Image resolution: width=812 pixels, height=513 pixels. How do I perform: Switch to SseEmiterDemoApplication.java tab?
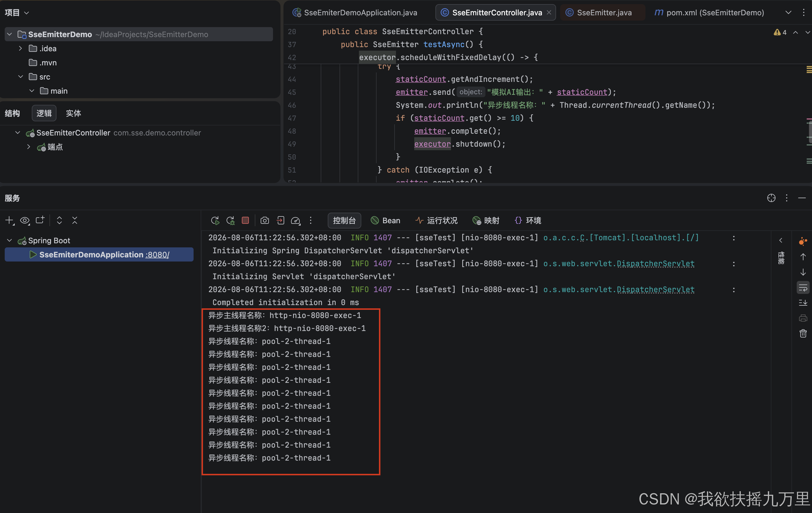coord(355,12)
